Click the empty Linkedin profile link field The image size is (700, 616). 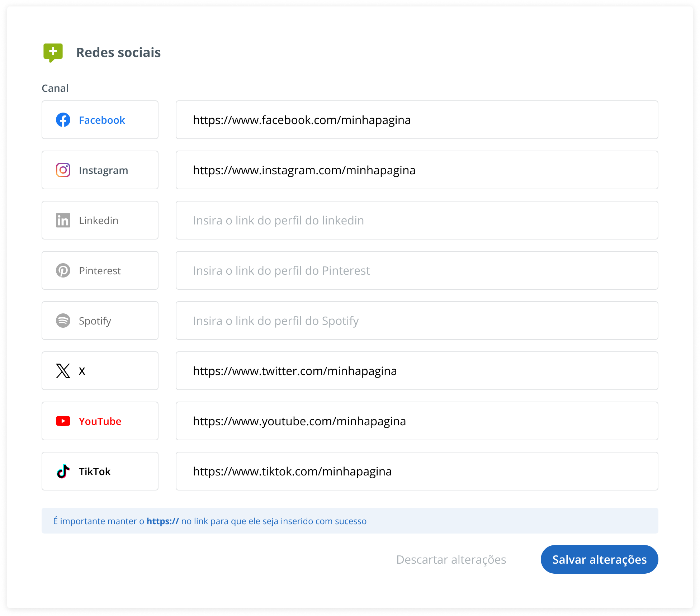coord(417,220)
